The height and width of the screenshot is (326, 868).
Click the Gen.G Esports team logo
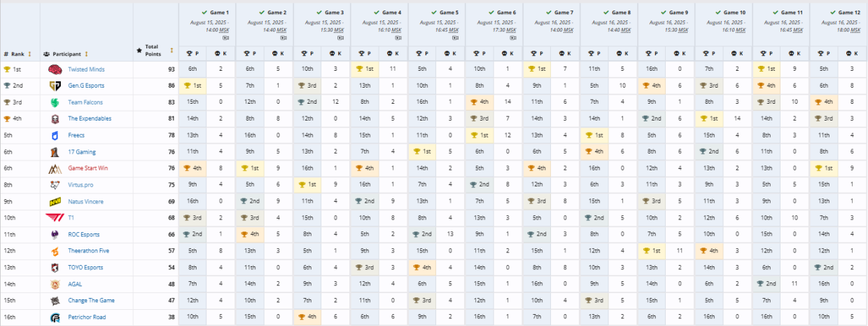click(55, 86)
